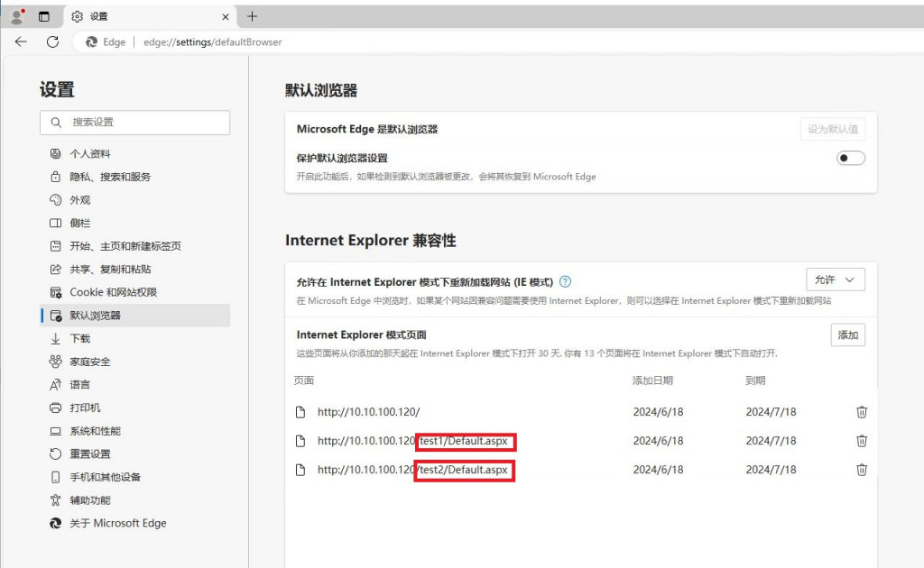
Task: Click the 打印机 printer icon
Action: [x=55, y=408]
